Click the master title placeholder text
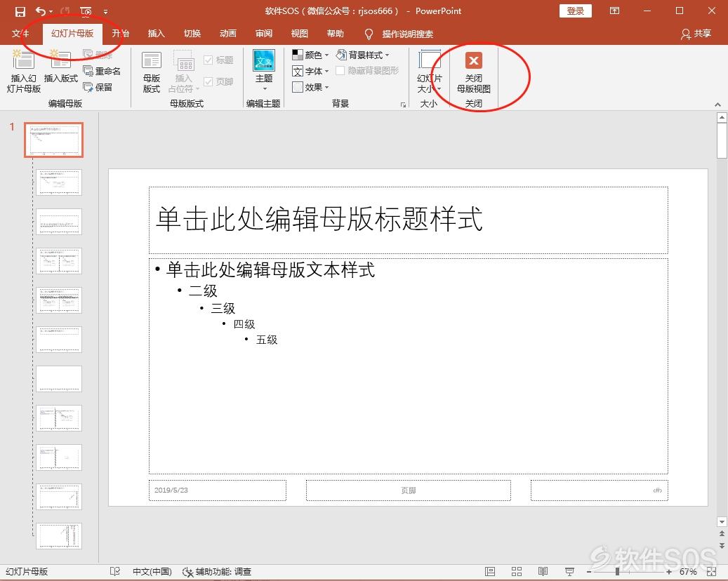728x581 pixels. [319, 219]
